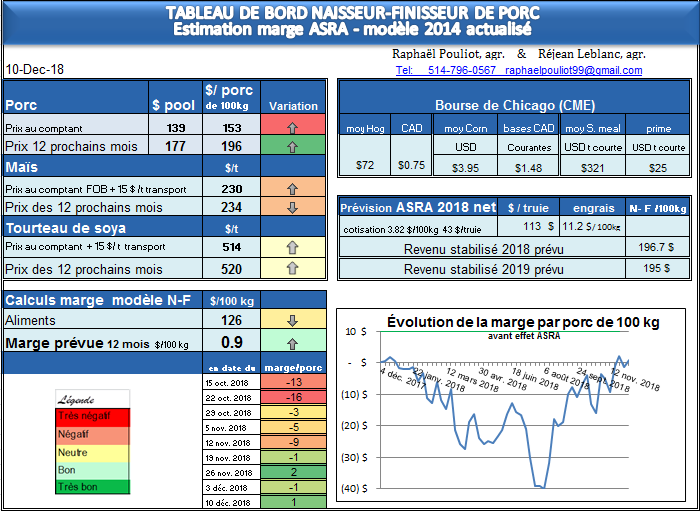700x511 pixels.
Task: Select the Marge prévue value 0.9 cell
Action: [231, 343]
